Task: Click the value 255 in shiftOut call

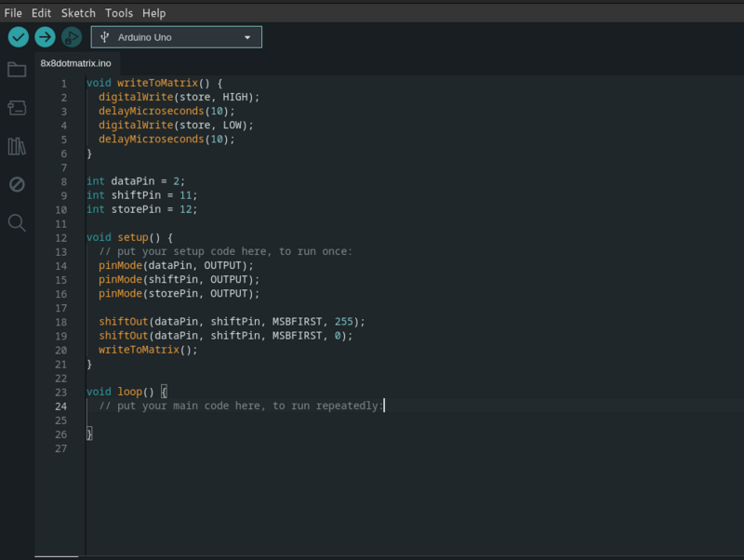Action: 343,321
